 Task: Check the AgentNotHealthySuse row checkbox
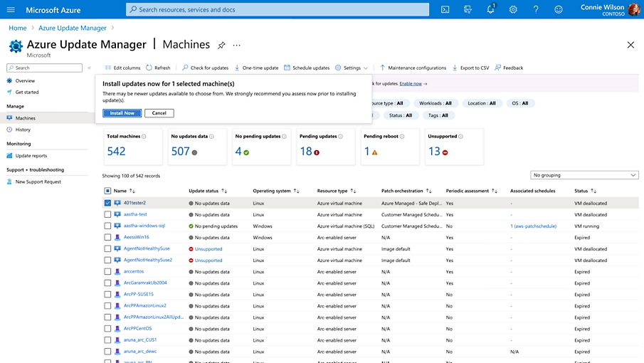click(x=107, y=249)
